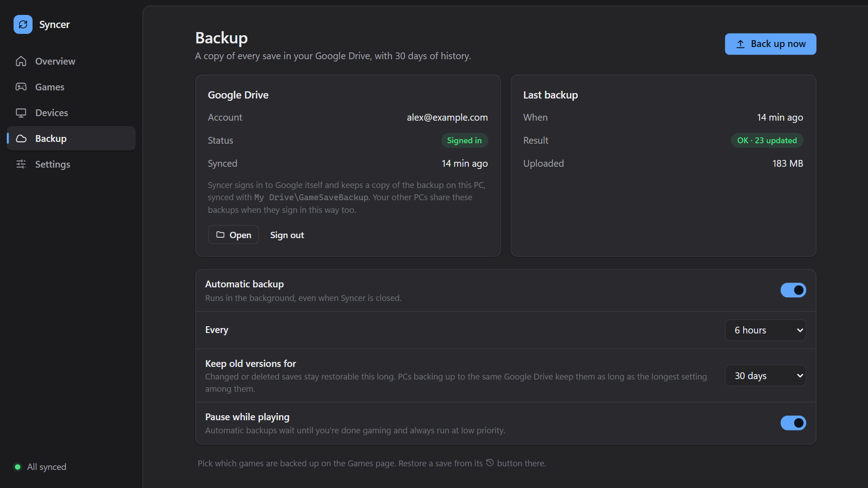The width and height of the screenshot is (868, 488).
Task: Select the Backup sidebar item
Action: 71,138
